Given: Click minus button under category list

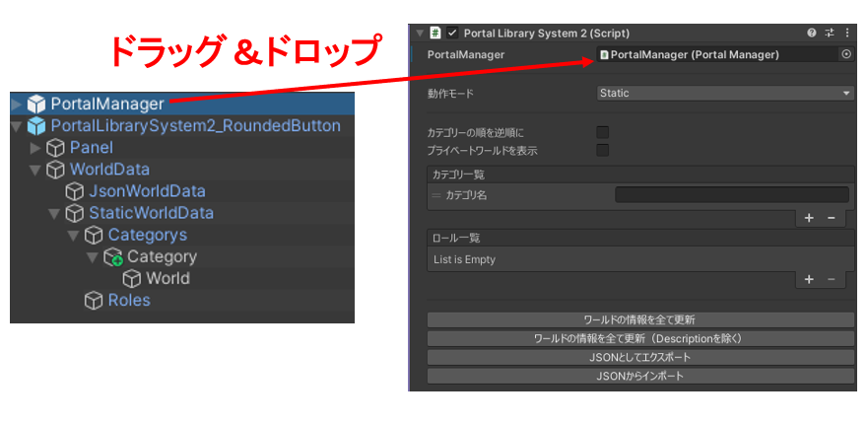Looking at the screenshot, I should [831, 218].
